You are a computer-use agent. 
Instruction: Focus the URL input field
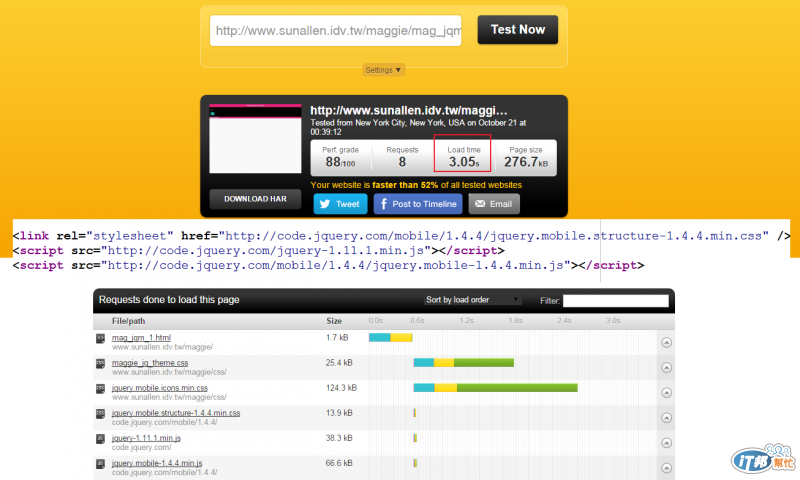click(x=336, y=31)
